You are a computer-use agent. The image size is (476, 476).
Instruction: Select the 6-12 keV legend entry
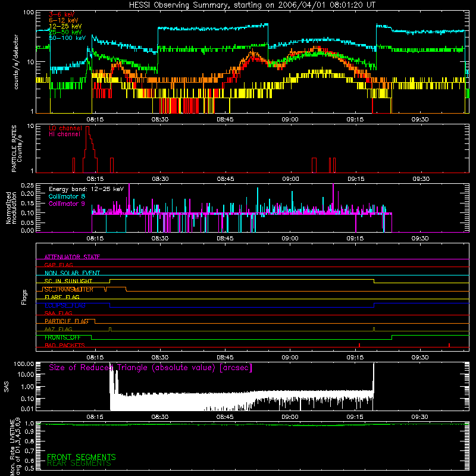click(x=64, y=20)
